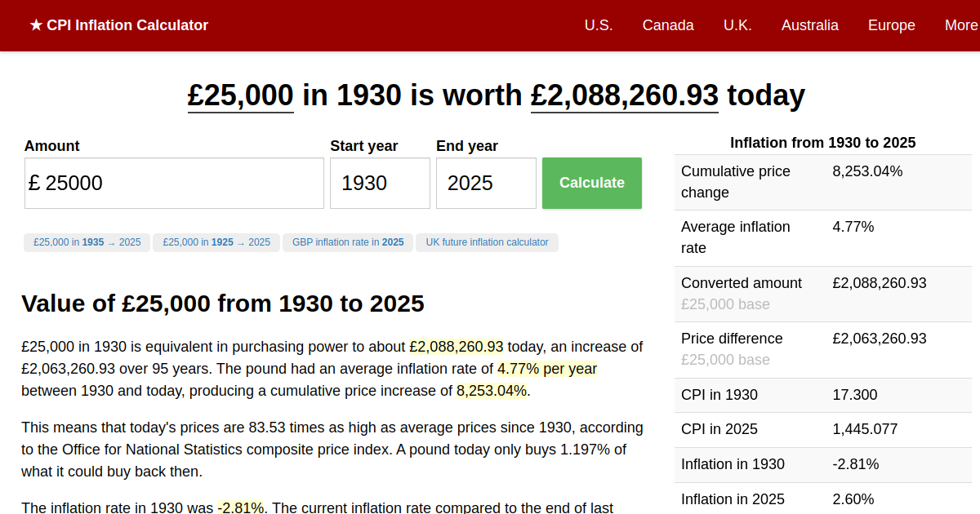Open the U.K. navigation tab

pyautogui.click(x=737, y=25)
